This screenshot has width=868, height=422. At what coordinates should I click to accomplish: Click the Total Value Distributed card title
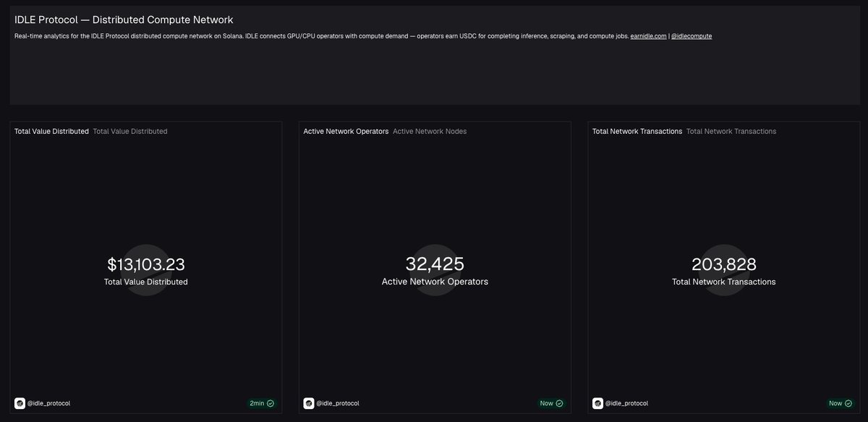pyautogui.click(x=51, y=132)
